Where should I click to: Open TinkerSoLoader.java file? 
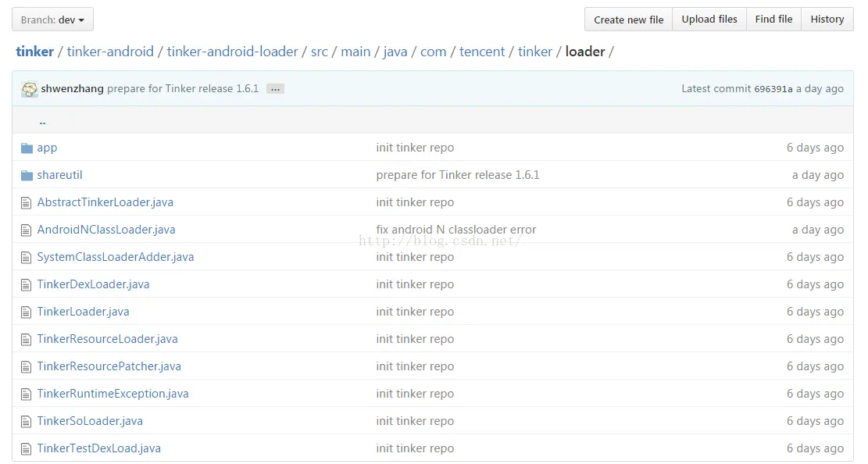(x=90, y=421)
